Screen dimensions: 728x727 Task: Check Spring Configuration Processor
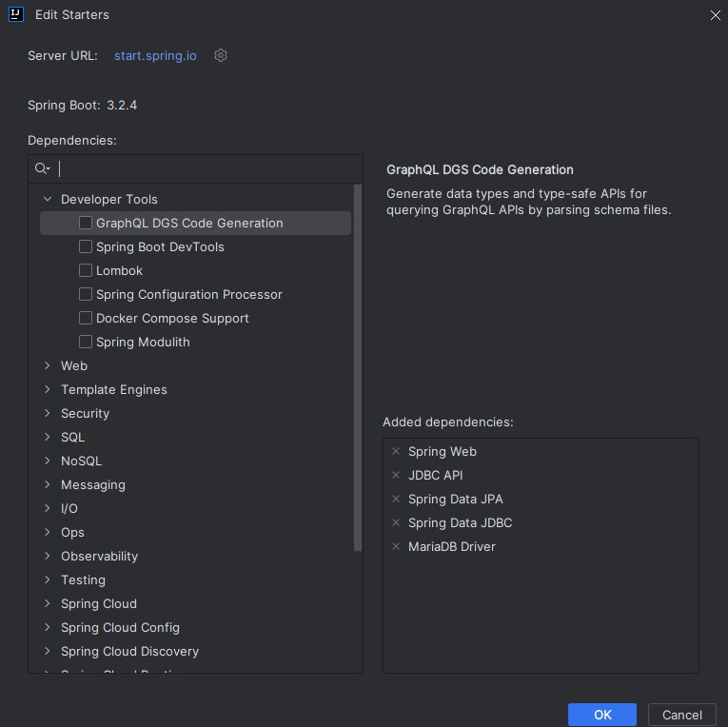(x=86, y=294)
